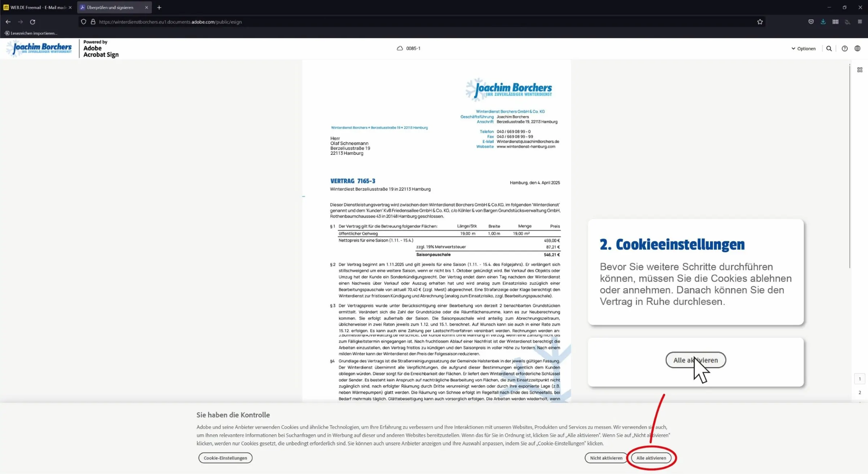Screen dimensions: 868x474
Task: Open the Firefox hamburger application menu
Action: [x=860, y=22]
